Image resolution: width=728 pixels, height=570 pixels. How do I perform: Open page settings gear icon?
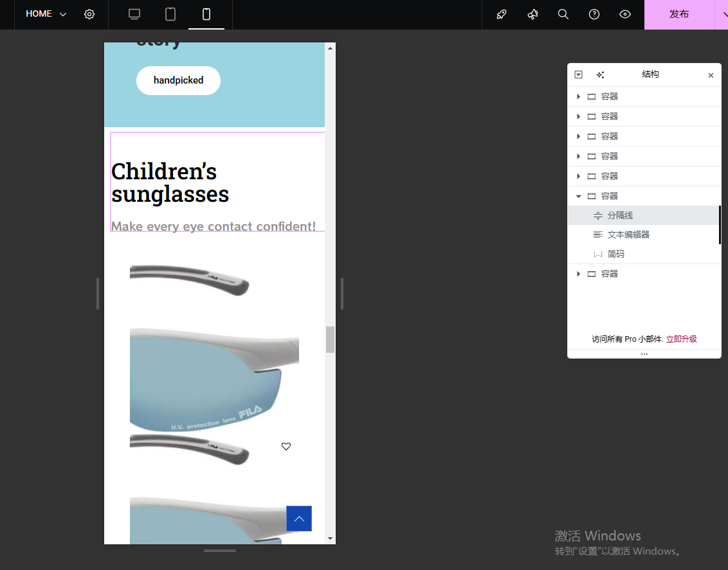click(89, 14)
